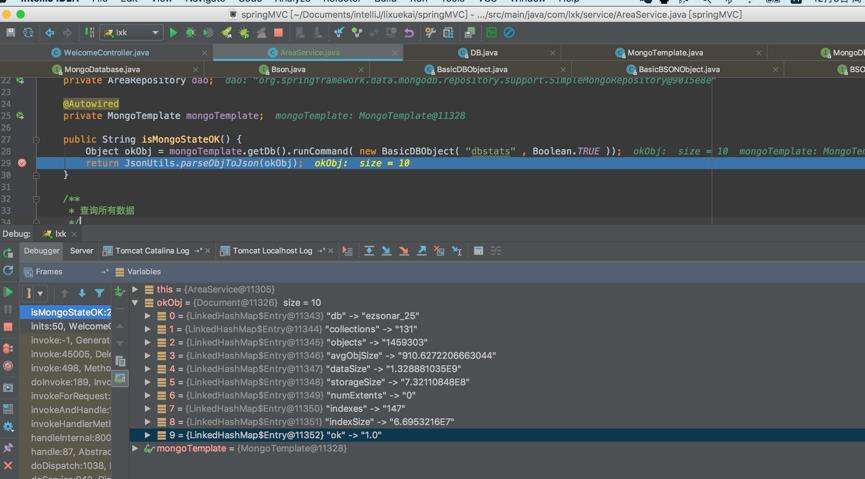
Task: Close the AreaService.java tab
Action: click(395, 53)
